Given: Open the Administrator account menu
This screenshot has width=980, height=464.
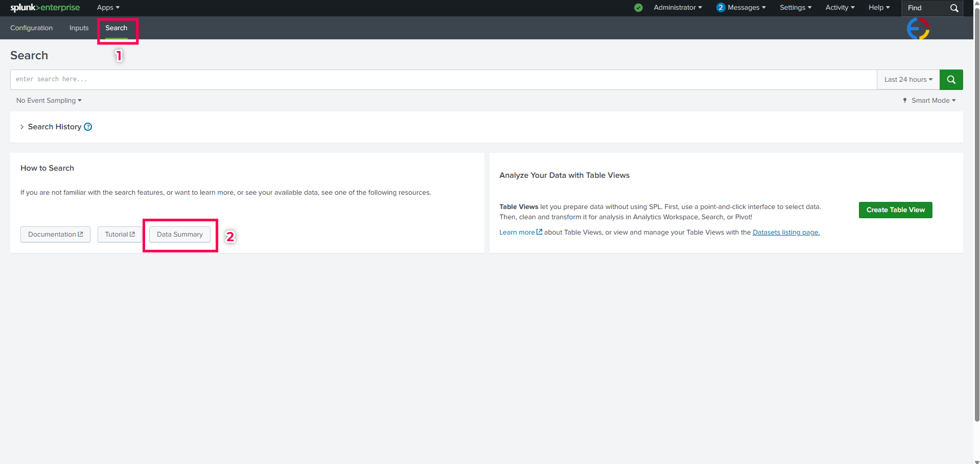Looking at the screenshot, I should (x=678, y=8).
